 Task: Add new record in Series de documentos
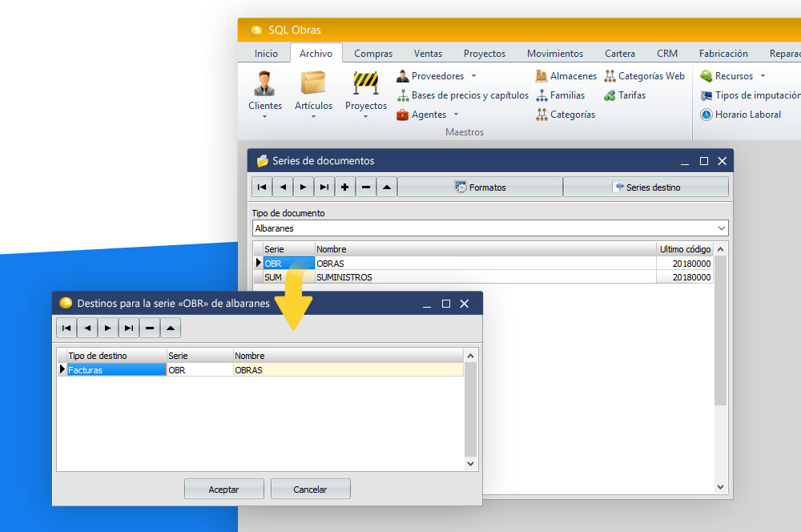pyautogui.click(x=345, y=187)
